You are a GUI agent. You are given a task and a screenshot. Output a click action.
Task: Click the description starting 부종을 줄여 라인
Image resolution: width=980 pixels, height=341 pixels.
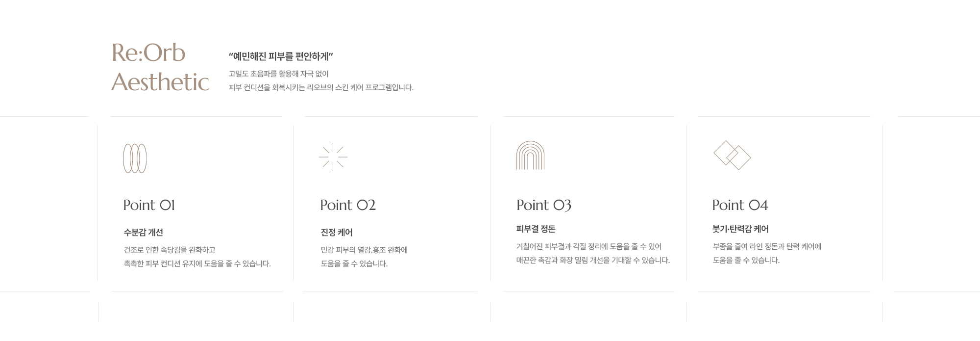[x=767, y=253]
